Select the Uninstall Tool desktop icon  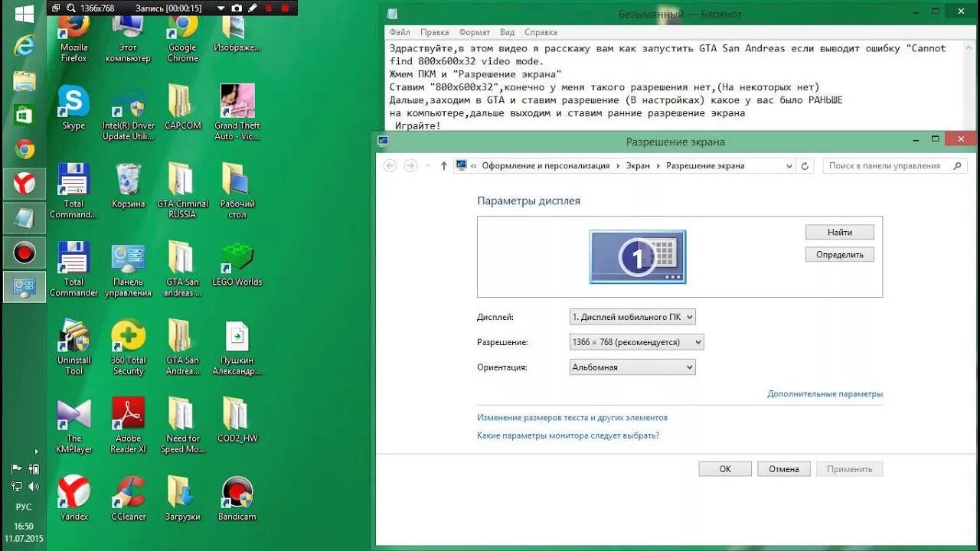tap(73, 347)
